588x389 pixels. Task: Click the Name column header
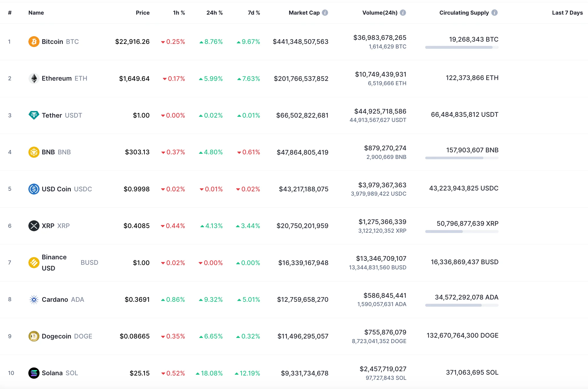[x=36, y=12]
